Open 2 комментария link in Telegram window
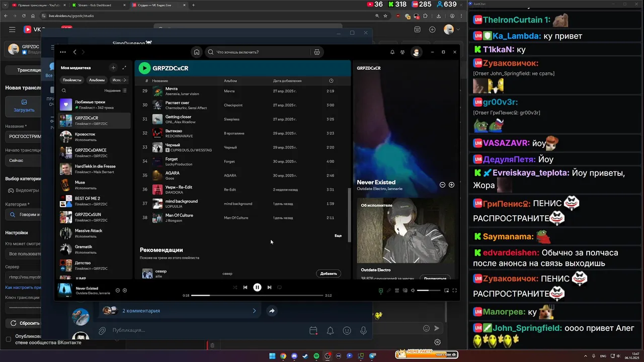644x362 pixels. [180, 311]
